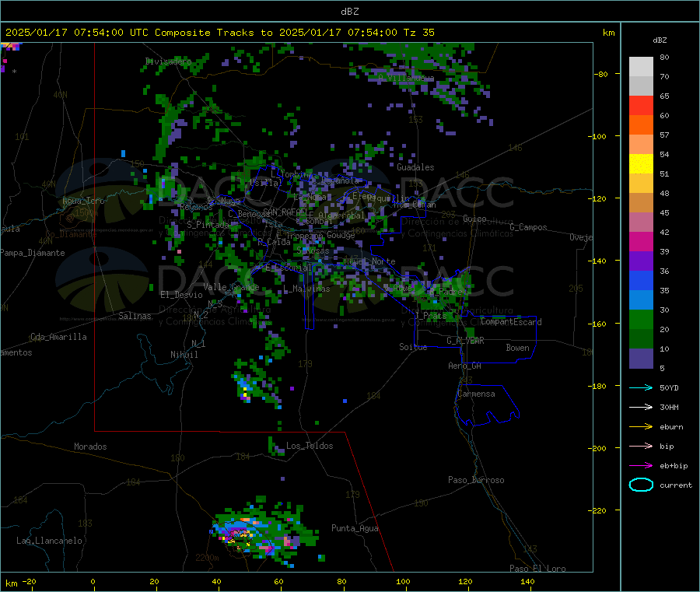Click the 'Lag.Llancanelo' label
This screenshot has width=700, height=592.
coord(49,541)
